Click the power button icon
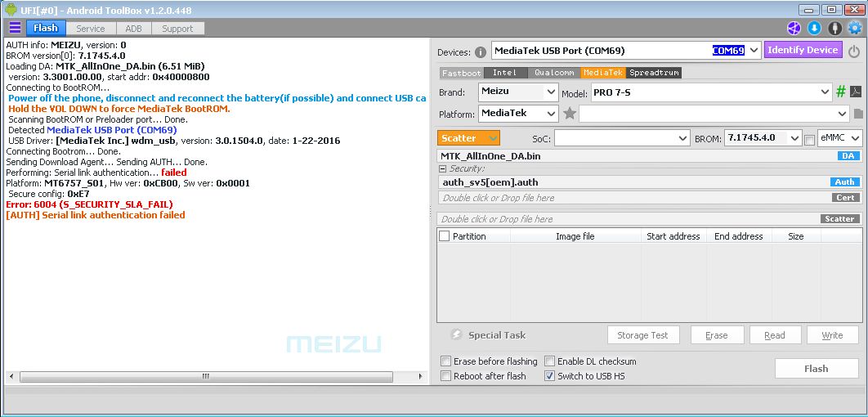 [854, 52]
